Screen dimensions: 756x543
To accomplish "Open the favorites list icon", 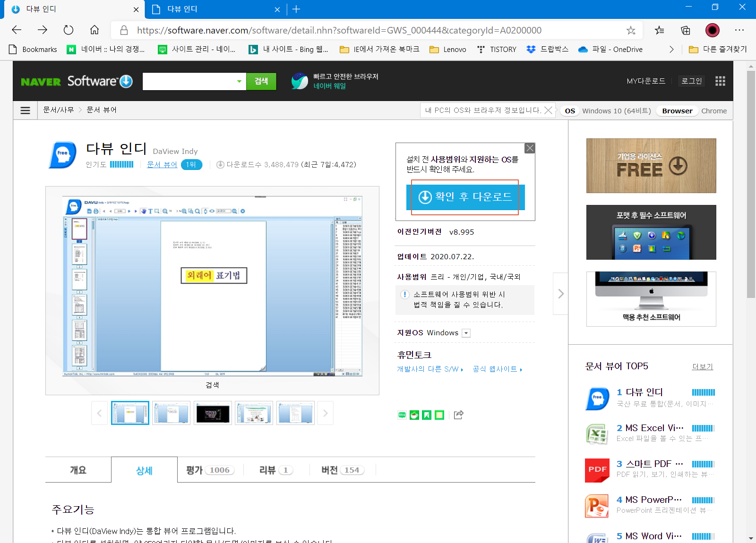I will coord(659,30).
